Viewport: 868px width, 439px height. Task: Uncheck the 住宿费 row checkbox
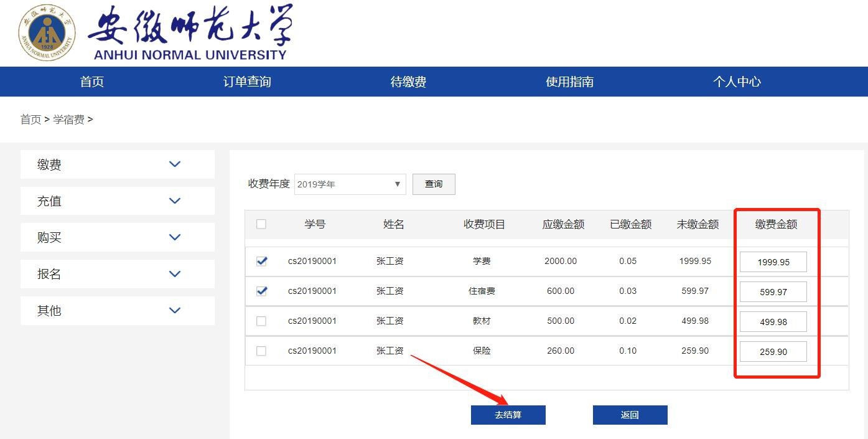point(261,291)
